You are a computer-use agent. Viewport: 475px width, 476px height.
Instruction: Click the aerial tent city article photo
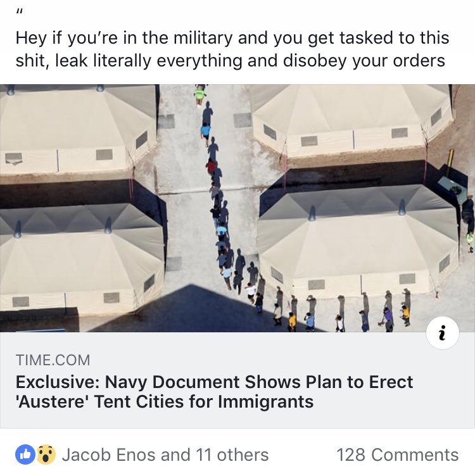point(237,208)
